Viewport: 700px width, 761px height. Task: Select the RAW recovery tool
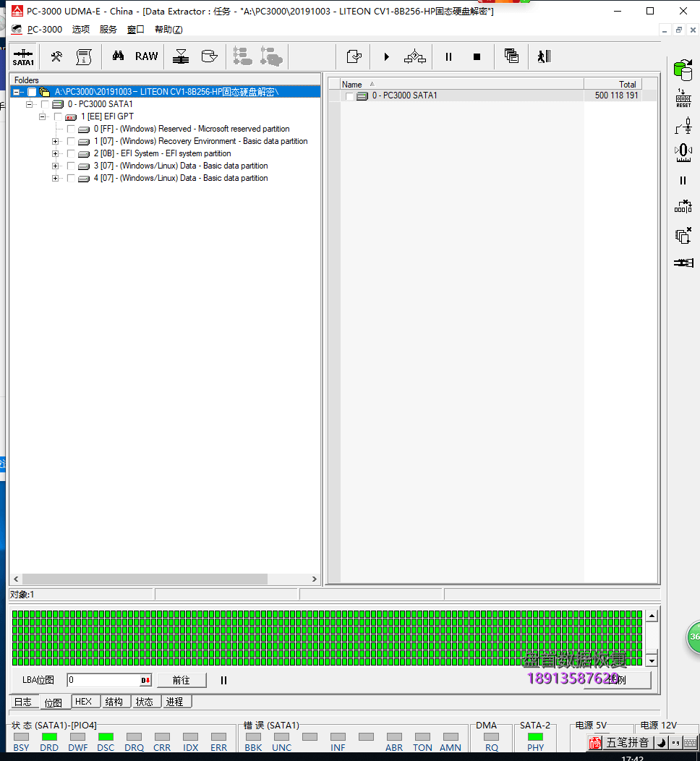pos(147,56)
